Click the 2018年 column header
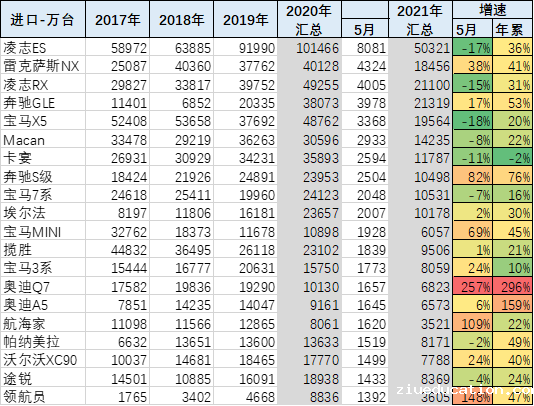Viewport: 534px width, 406px height. 182,19
